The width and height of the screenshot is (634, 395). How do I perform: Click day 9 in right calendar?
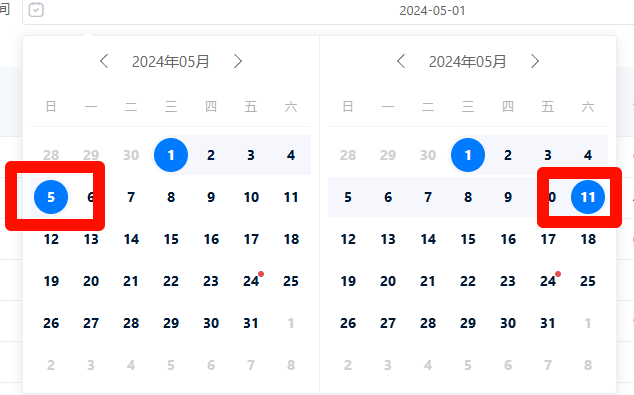pos(508,197)
